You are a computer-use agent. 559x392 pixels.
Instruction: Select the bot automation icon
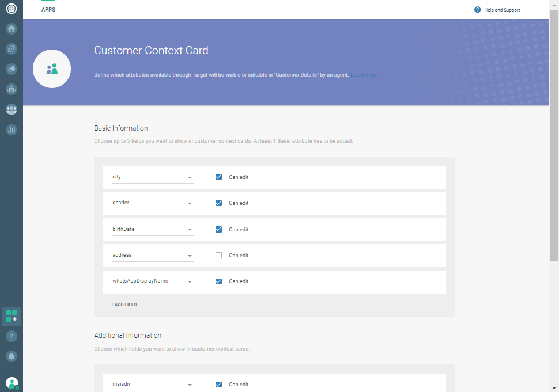[x=12, y=89]
